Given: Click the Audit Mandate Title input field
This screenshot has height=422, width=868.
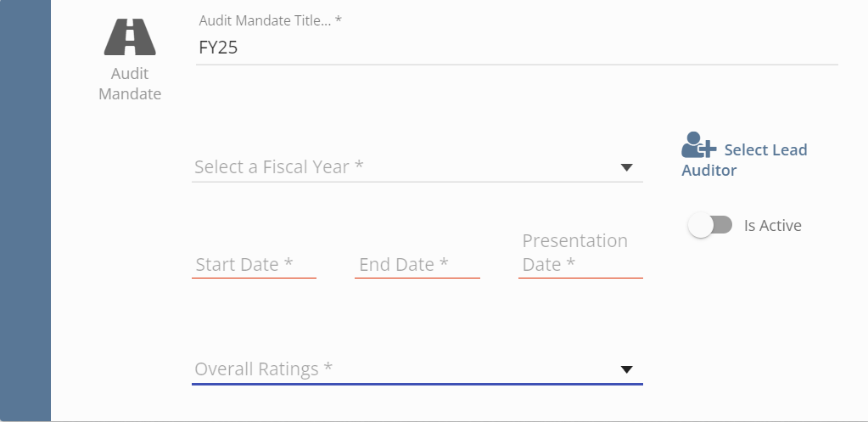Looking at the screenshot, I should tap(516, 48).
